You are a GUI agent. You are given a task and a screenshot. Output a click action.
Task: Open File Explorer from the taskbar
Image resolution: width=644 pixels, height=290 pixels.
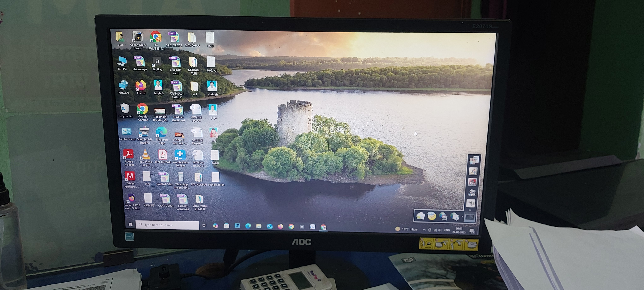pos(259,226)
